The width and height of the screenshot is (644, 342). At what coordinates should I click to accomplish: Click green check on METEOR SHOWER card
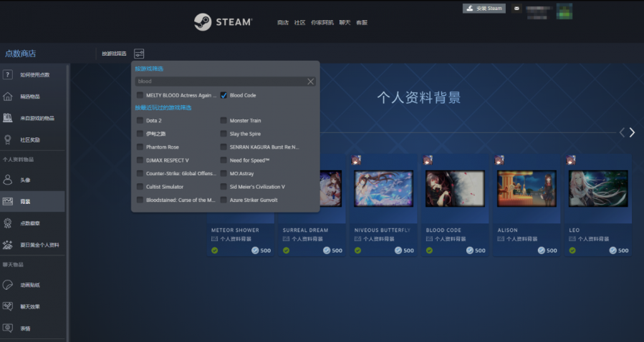[x=214, y=250]
